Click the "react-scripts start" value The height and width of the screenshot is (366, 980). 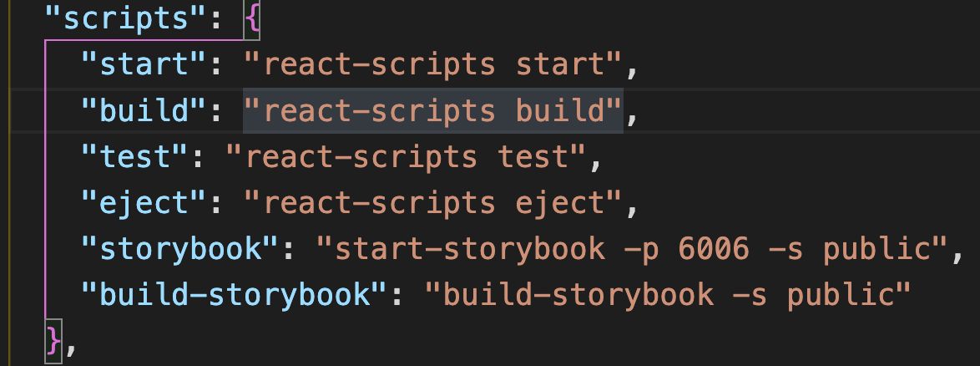432,65
